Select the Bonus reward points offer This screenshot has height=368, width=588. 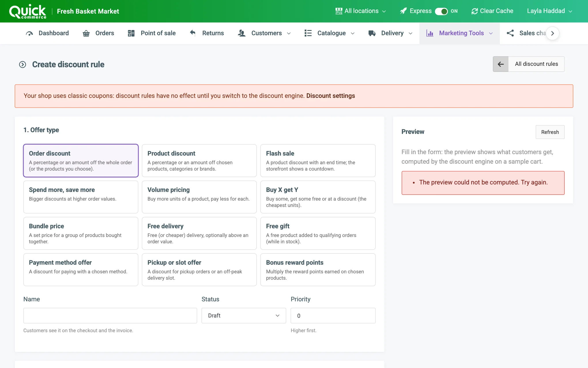tap(318, 270)
